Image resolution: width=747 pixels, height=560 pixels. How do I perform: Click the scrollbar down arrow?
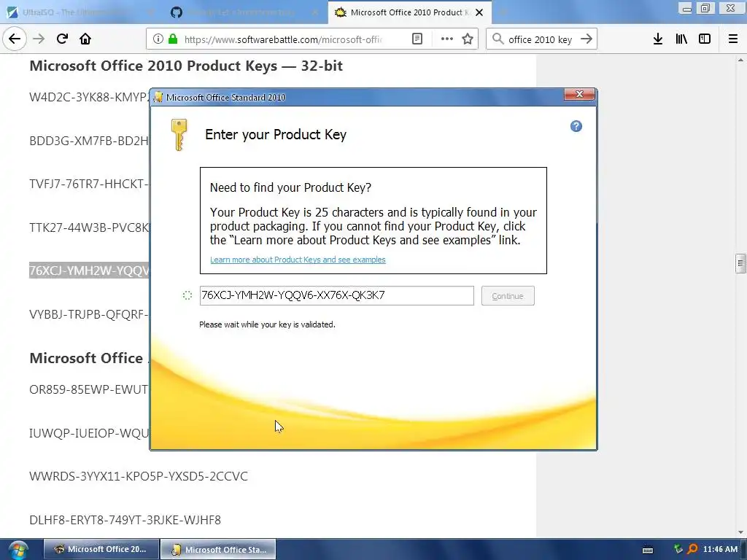coord(740,532)
